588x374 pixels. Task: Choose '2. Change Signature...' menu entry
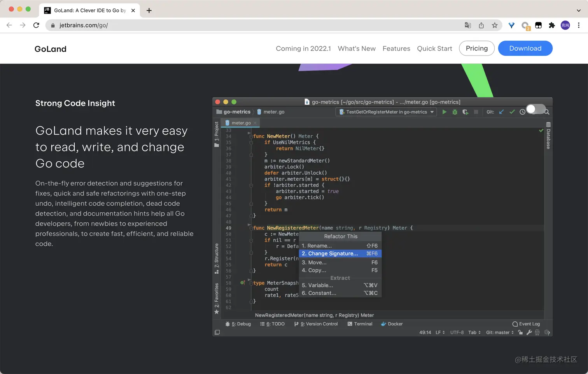coord(340,253)
